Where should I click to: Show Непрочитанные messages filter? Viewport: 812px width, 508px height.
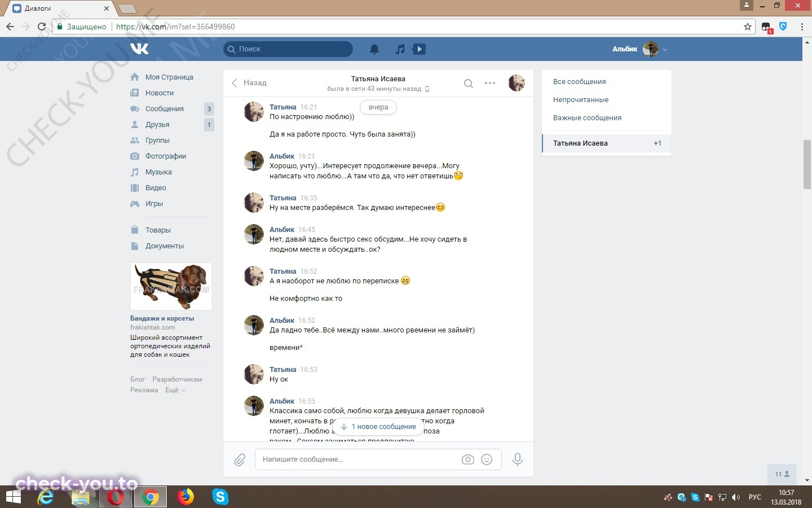coord(581,99)
